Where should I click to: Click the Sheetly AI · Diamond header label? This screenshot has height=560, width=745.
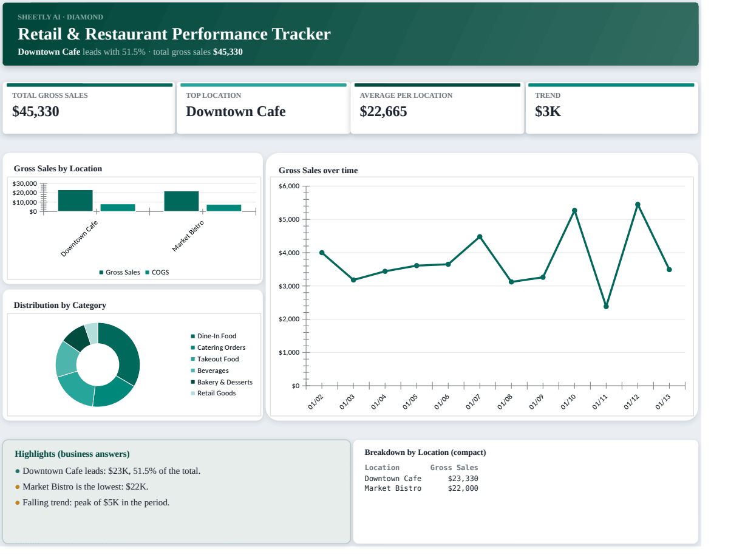tap(60, 17)
